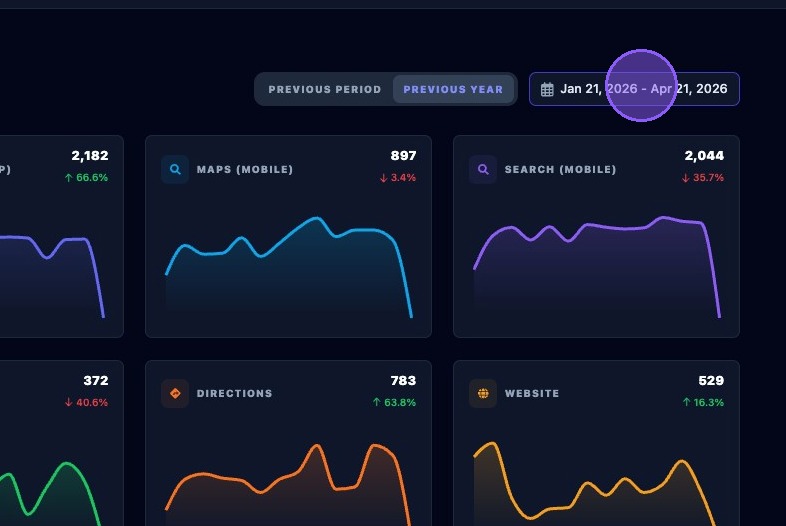The height and width of the screenshot is (526, 786).
Task: Click the Website globe icon
Action: (483, 394)
